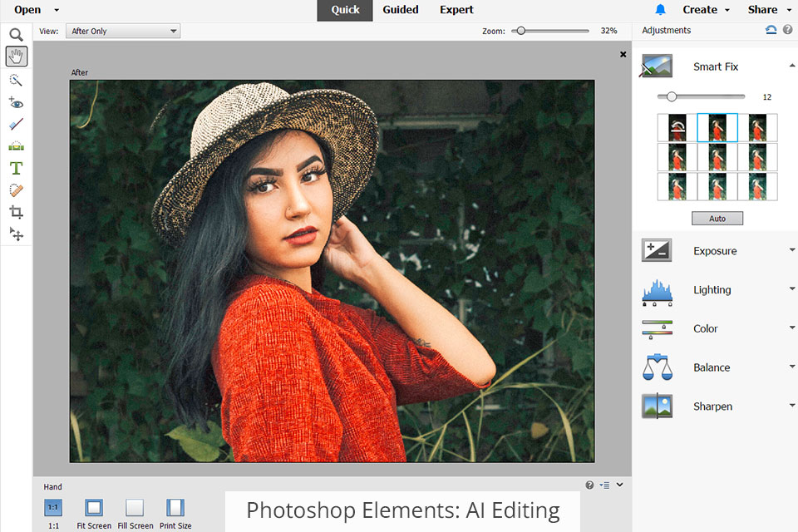The width and height of the screenshot is (798, 532).
Task: Expand the Balance section arrow
Action: pos(792,366)
